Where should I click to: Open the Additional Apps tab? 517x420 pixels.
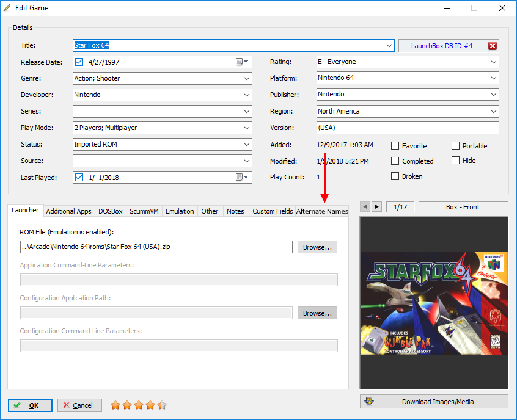point(68,211)
